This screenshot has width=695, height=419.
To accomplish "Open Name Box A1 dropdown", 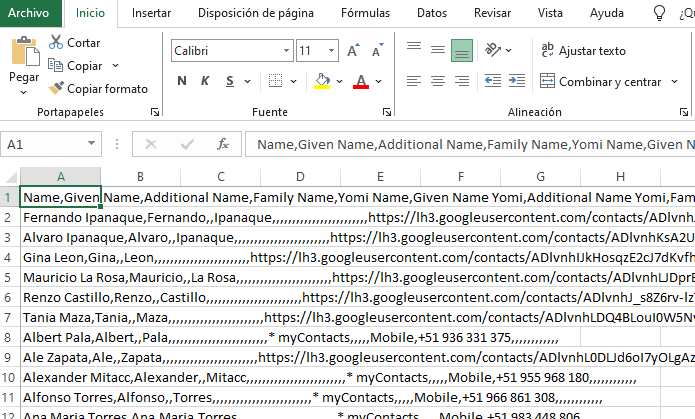I will click(91, 143).
